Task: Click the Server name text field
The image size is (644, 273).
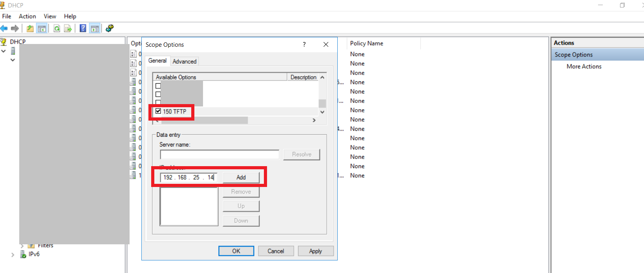Action: pyautogui.click(x=220, y=155)
